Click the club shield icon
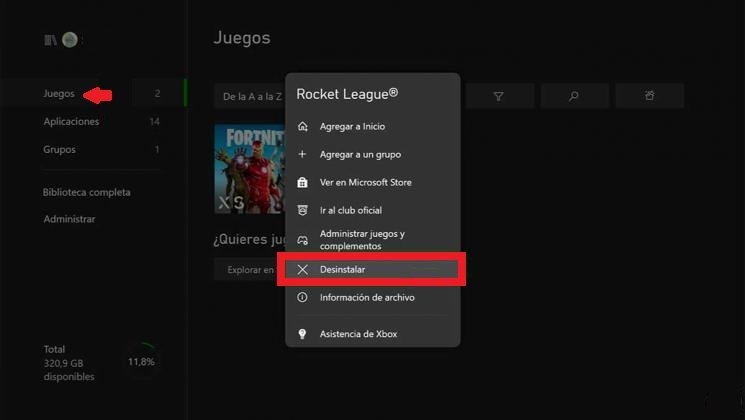The height and width of the screenshot is (420, 745). click(x=302, y=210)
